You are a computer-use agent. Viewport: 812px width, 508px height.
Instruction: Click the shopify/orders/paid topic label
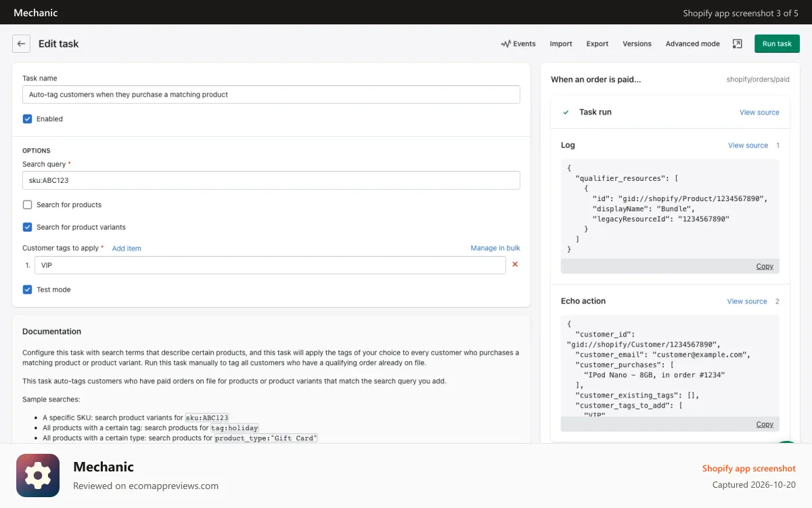(758, 79)
